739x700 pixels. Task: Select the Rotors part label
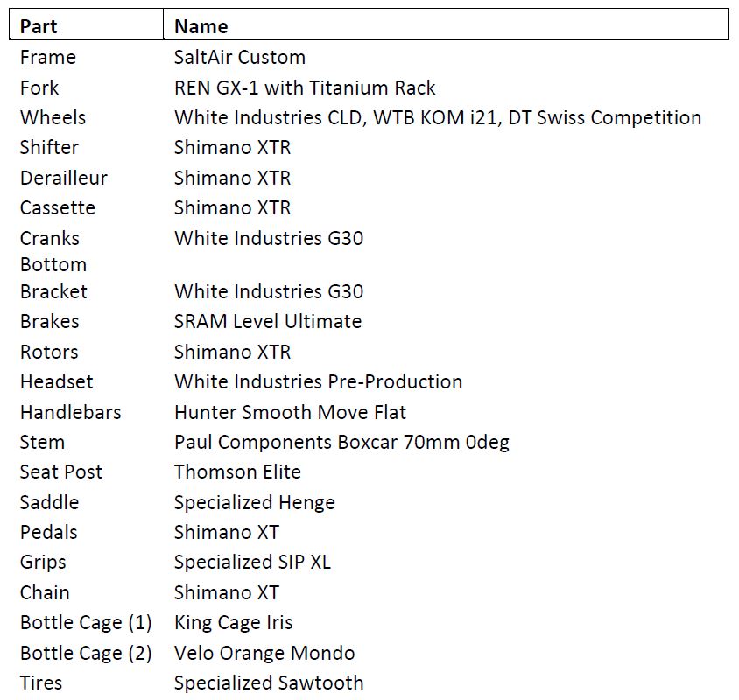tap(49, 352)
